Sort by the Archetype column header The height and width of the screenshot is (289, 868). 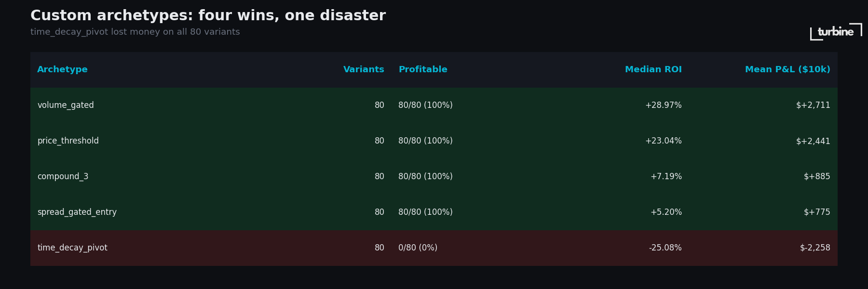(62, 69)
